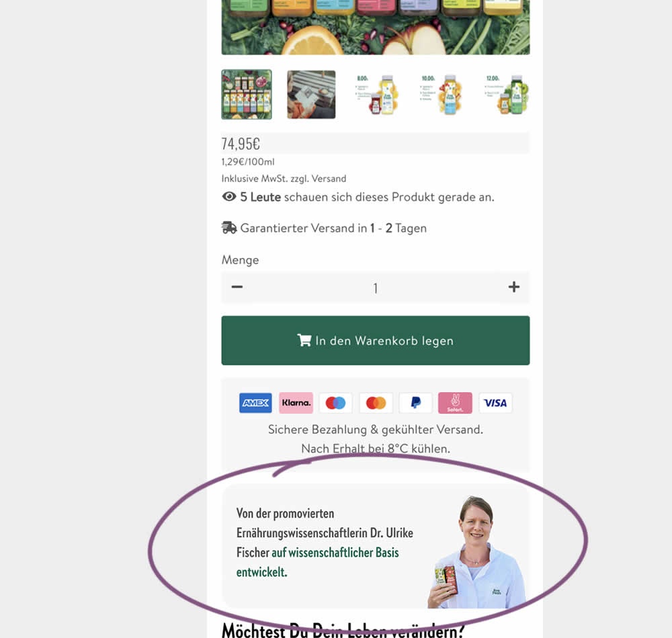Increase quantity with the plus button
Screen dimensions: 672x638
pyautogui.click(x=514, y=287)
